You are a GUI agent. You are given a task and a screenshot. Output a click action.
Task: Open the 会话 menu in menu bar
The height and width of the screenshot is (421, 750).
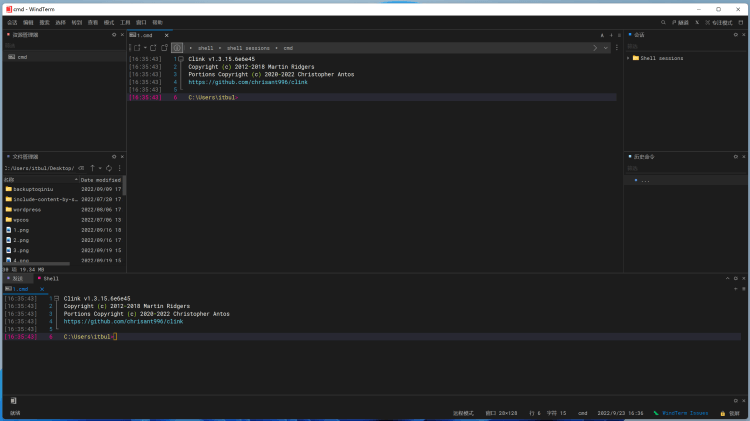[12, 22]
